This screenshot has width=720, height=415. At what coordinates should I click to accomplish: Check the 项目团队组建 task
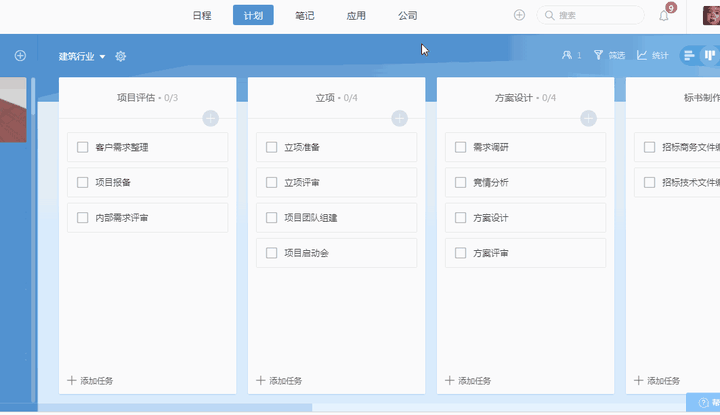tap(271, 218)
